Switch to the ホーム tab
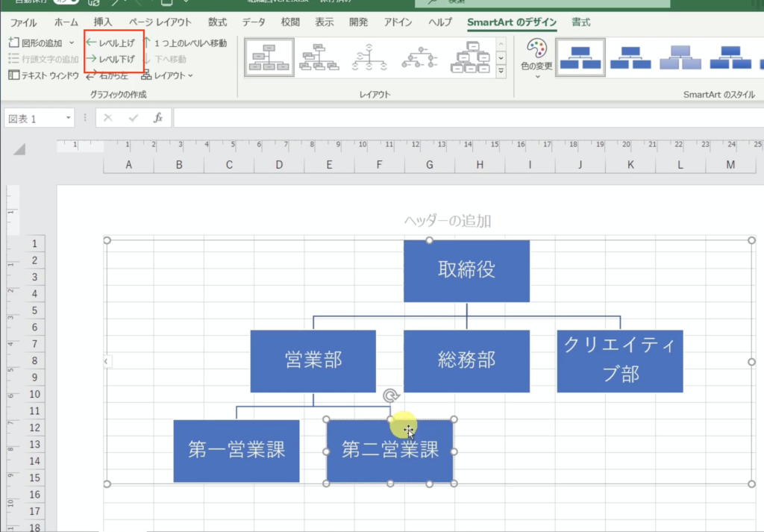The width and height of the screenshot is (764, 532). (x=66, y=22)
